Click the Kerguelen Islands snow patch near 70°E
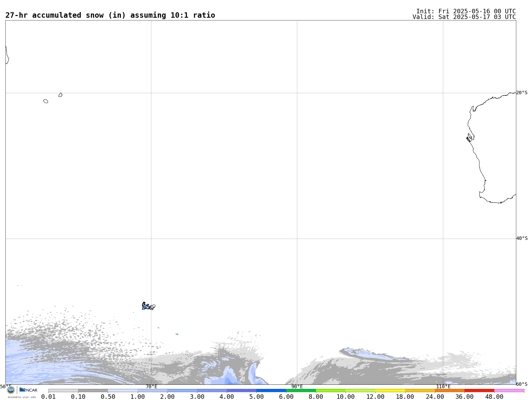532x400 pixels. point(148,306)
